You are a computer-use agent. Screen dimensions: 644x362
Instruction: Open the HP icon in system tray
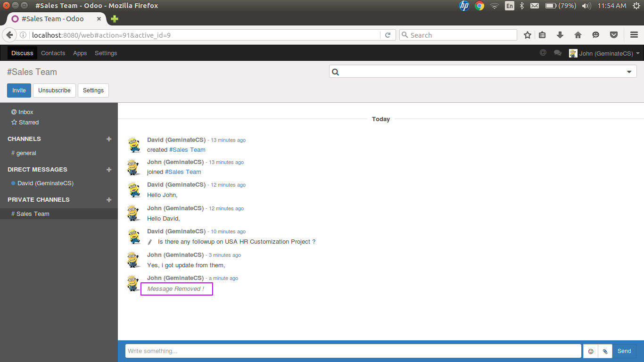[x=464, y=6]
